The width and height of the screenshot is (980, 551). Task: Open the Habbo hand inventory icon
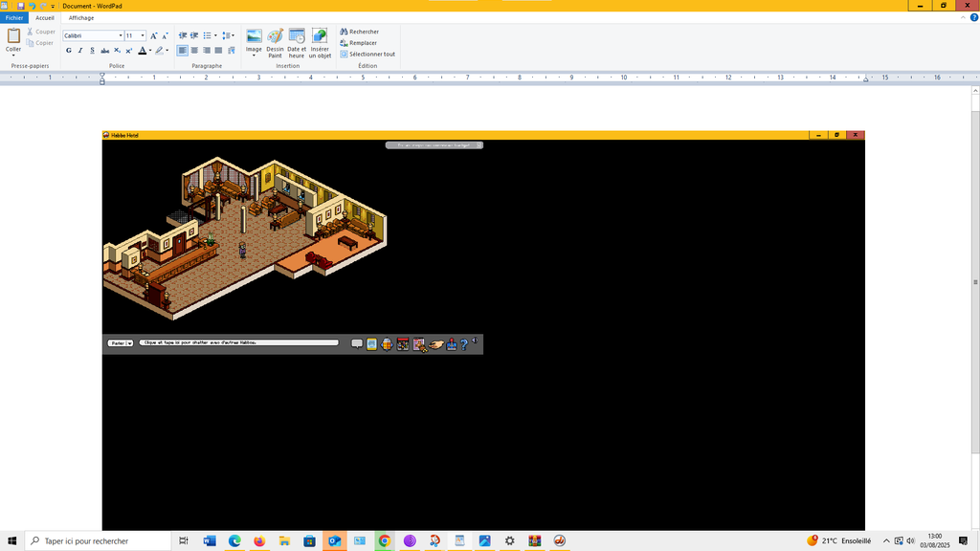(435, 344)
